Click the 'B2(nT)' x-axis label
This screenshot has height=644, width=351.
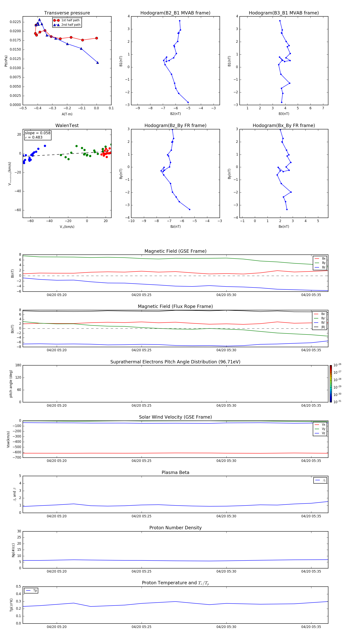coord(175,114)
